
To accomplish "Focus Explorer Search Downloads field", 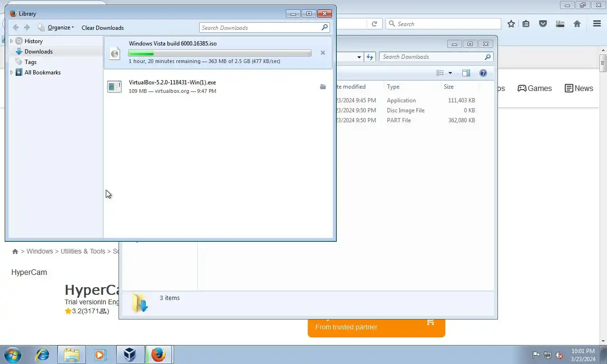I will [x=436, y=57].
